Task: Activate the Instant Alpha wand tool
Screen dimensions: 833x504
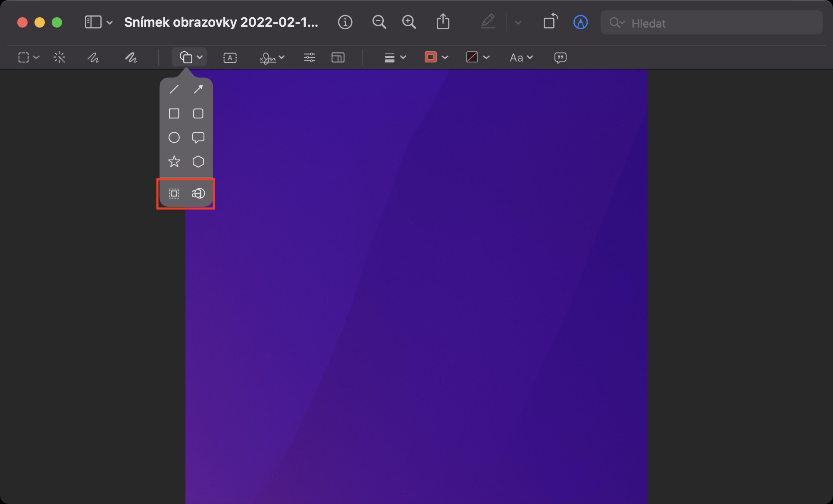Action: tap(60, 57)
